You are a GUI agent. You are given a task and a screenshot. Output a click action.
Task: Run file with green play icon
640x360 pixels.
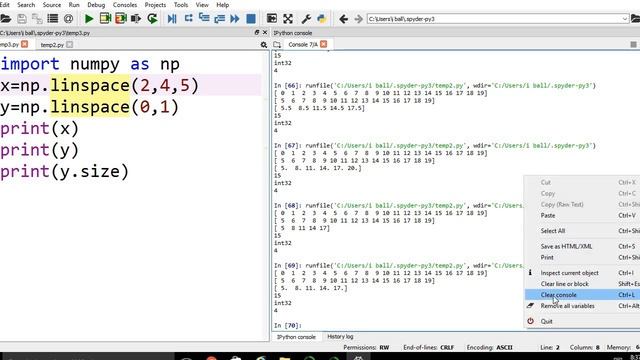89,18
